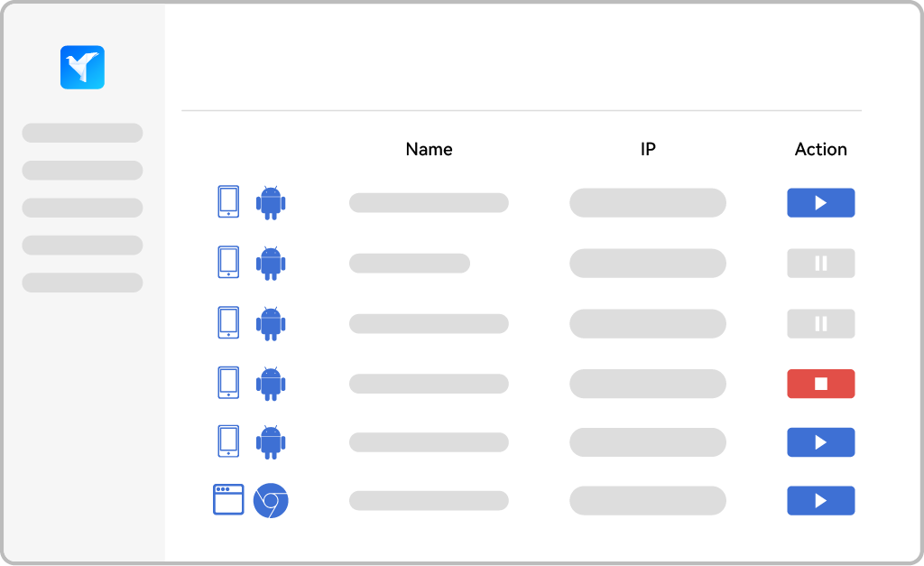
Task: Click the pause button in the third row
Action: (820, 324)
